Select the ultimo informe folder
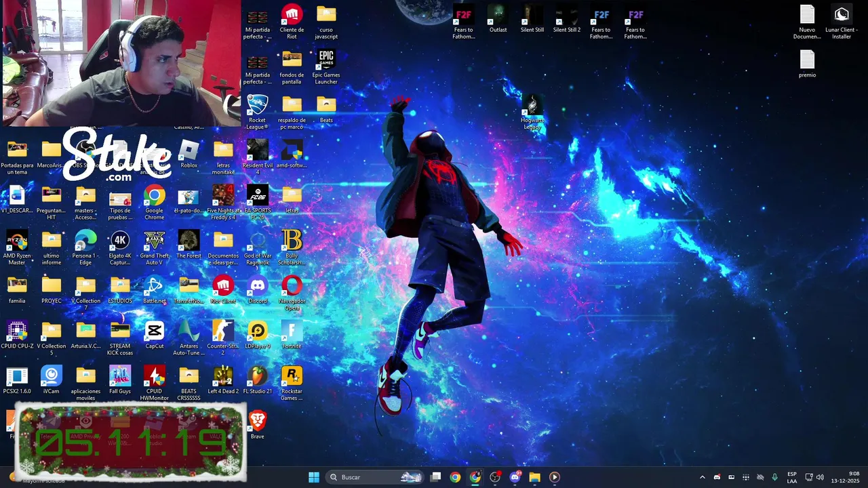 click(52, 248)
